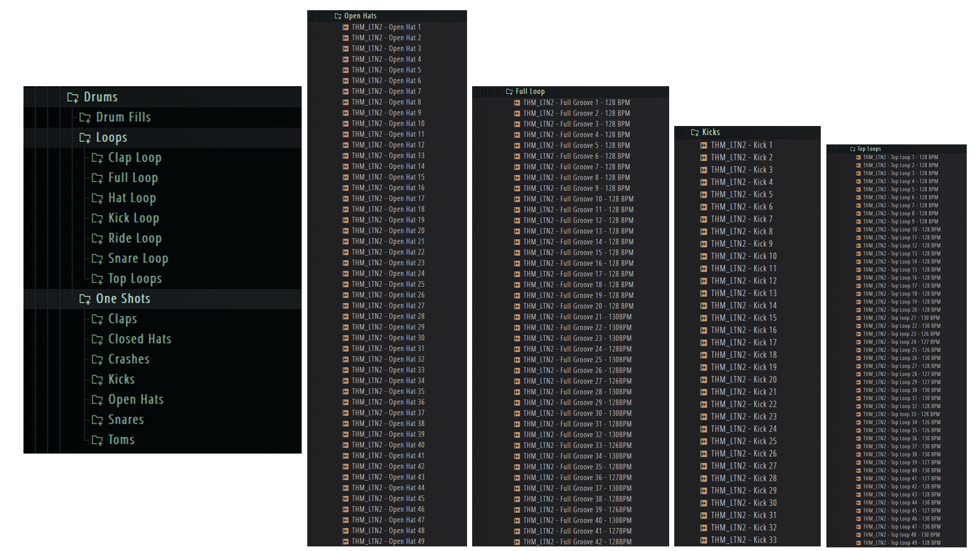
Task: Click the Full Loop panel header folder icon
Action: 509,91
